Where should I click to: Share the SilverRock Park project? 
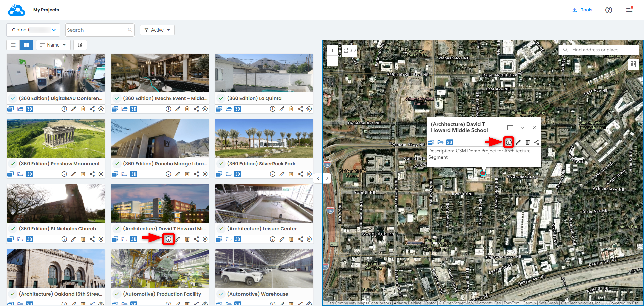coord(301,174)
